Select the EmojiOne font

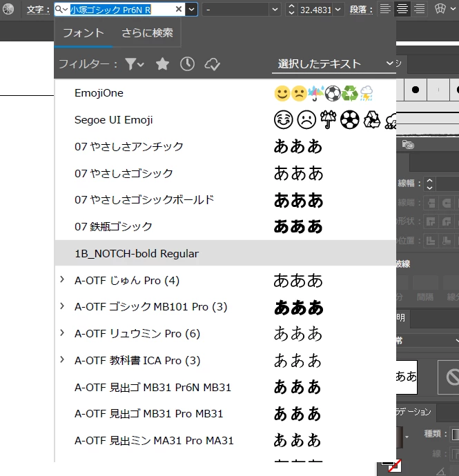(226, 93)
